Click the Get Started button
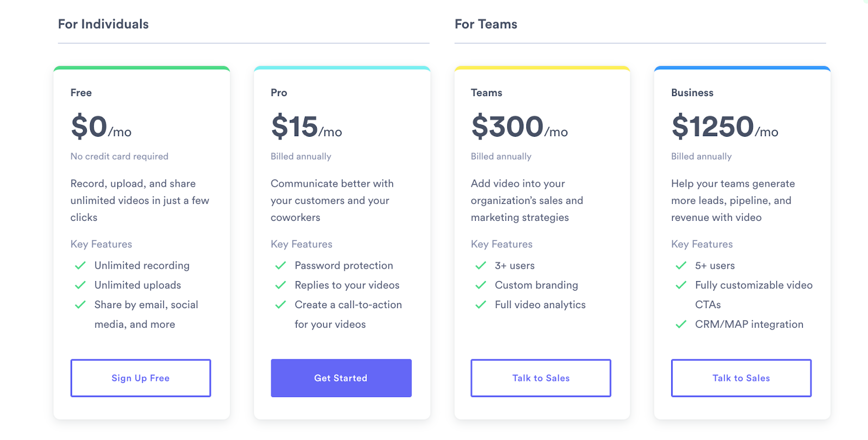This screenshot has height=440, width=868. point(341,378)
